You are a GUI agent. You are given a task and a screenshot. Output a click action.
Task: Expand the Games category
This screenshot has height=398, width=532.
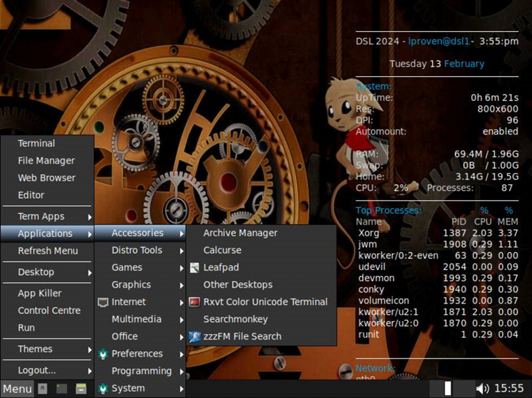[140, 268]
